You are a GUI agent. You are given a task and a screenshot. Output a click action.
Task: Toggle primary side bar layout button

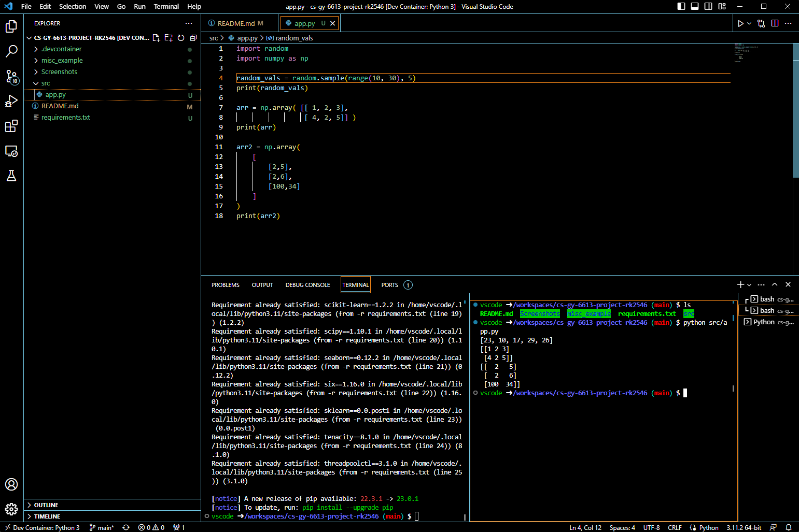pyautogui.click(x=681, y=6)
